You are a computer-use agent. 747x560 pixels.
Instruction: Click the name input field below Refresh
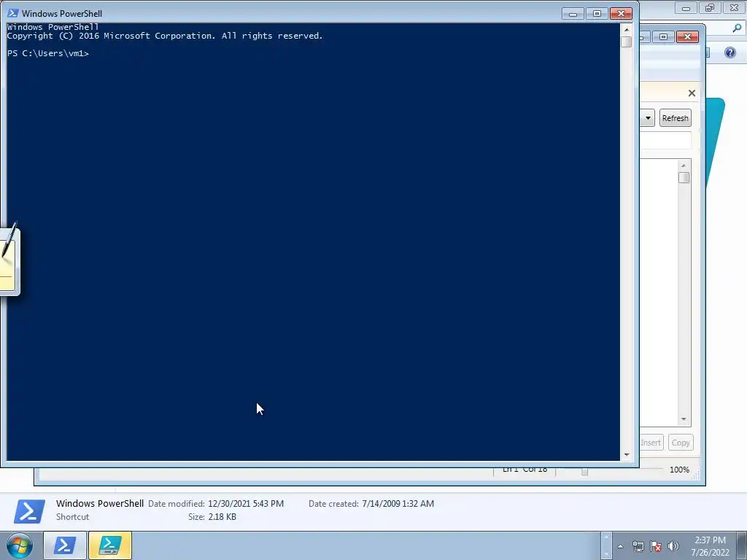pos(665,141)
